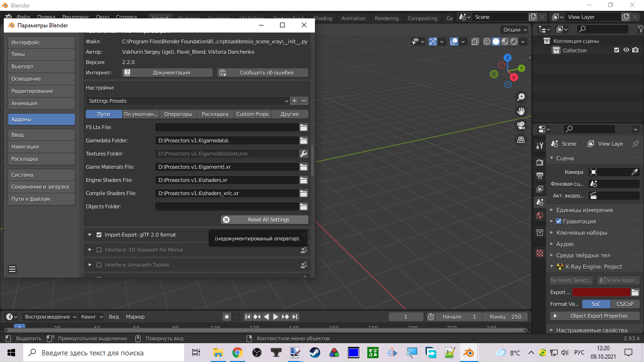Open the Preferences hamburger menu

point(13,270)
